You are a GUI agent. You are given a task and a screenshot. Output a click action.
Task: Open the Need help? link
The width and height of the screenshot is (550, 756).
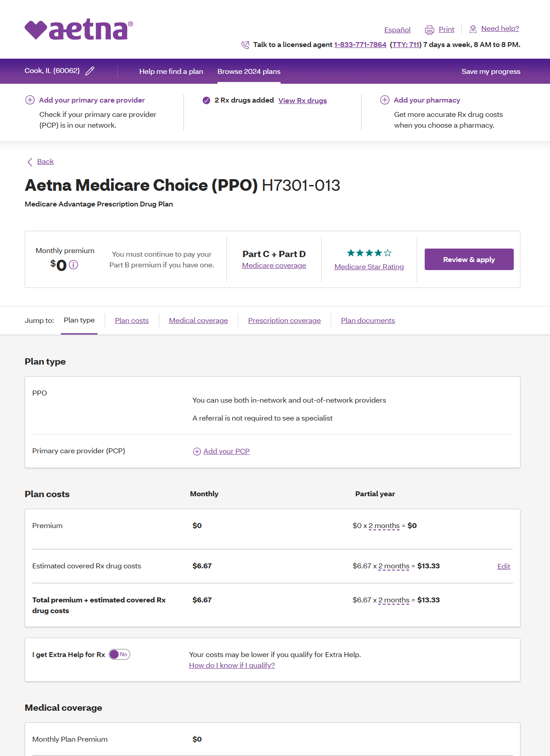coord(500,29)
